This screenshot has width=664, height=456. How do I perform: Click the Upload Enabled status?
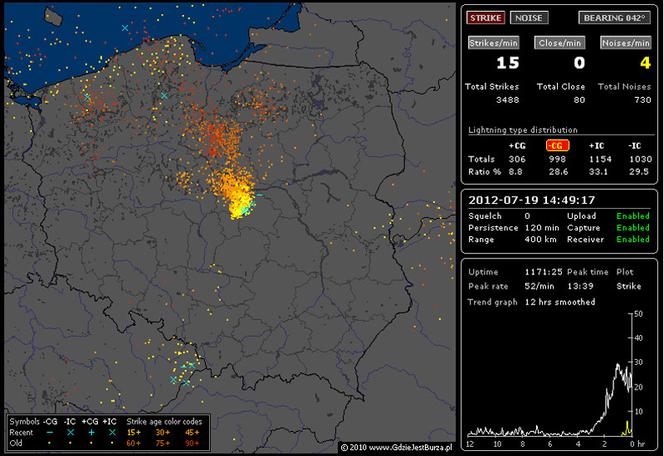tap(633, 216)
